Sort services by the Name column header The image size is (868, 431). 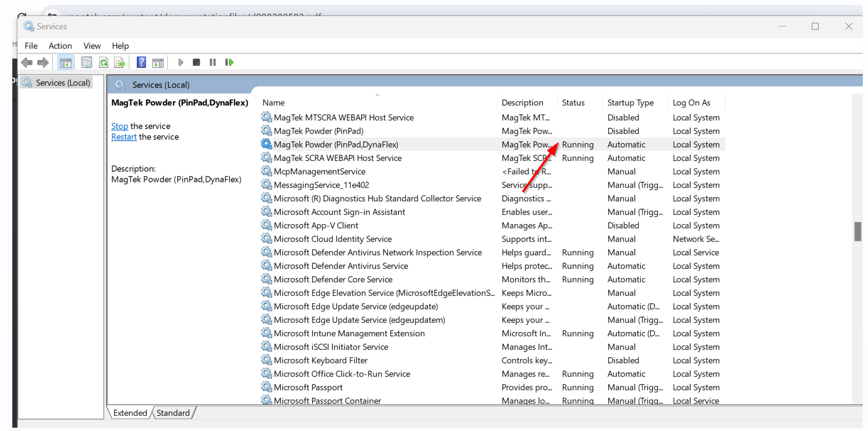(274, 103)
